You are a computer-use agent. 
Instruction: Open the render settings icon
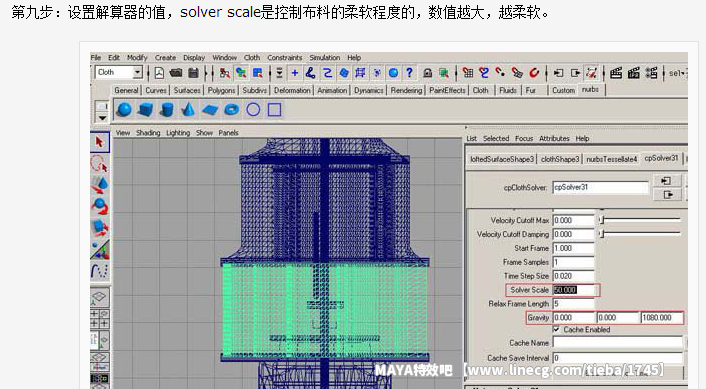coord(651,72)
